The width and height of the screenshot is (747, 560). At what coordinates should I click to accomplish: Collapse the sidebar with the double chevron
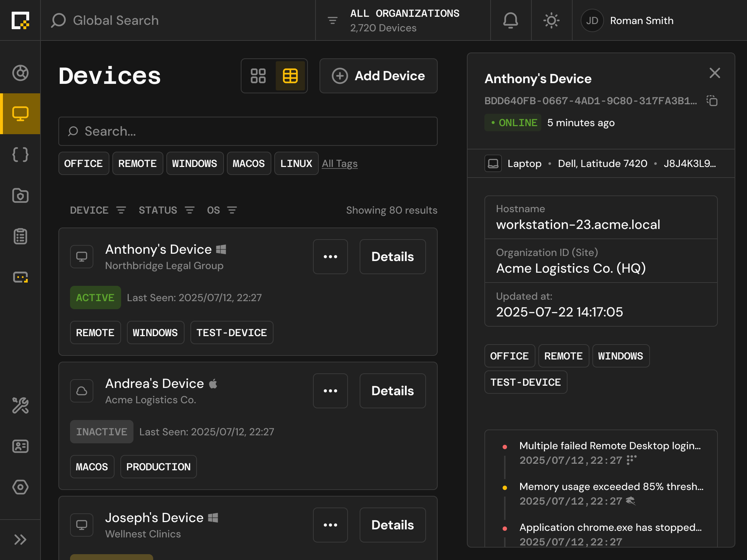[21, 540]
